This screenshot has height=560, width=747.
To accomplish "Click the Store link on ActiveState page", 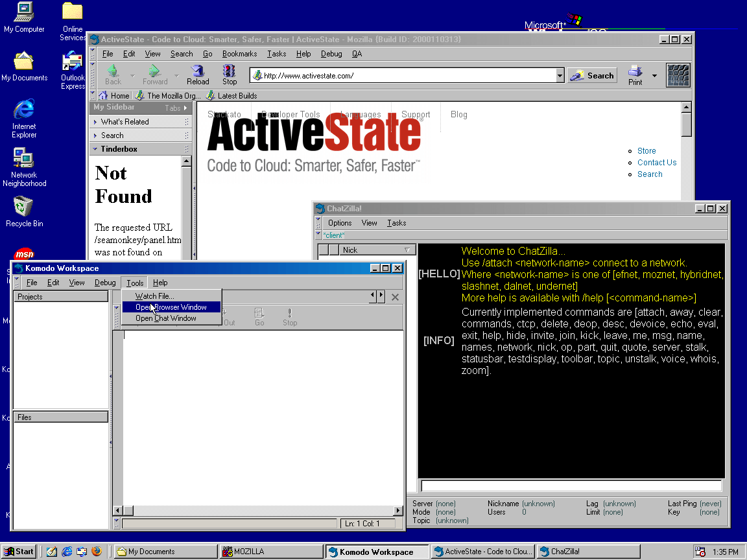I will (x=646, y=151).
